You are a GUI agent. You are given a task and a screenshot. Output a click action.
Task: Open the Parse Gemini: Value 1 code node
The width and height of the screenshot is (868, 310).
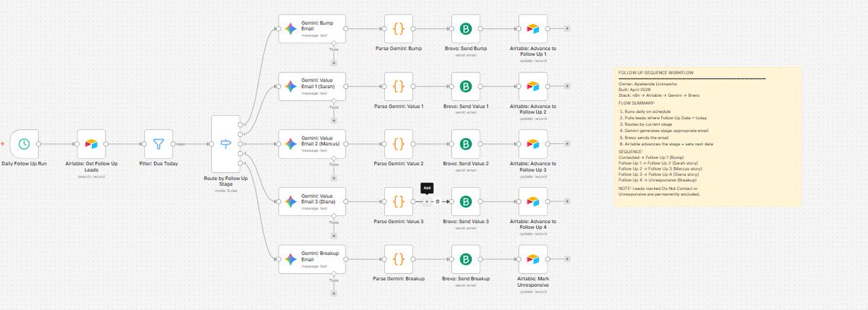coord(399,86)
